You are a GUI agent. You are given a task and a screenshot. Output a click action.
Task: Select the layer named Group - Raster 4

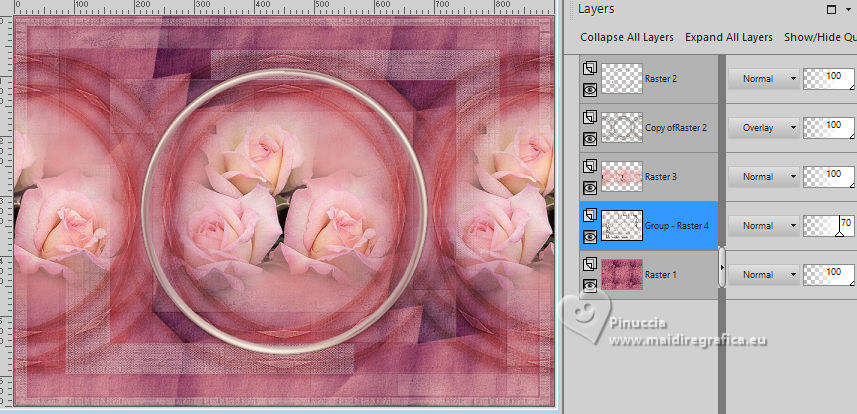tap(677, 225)
